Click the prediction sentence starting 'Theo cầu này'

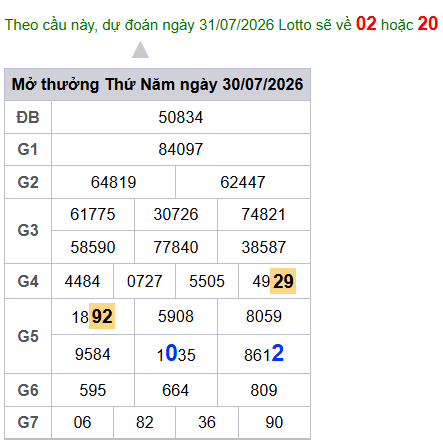(x=221, y=24)
